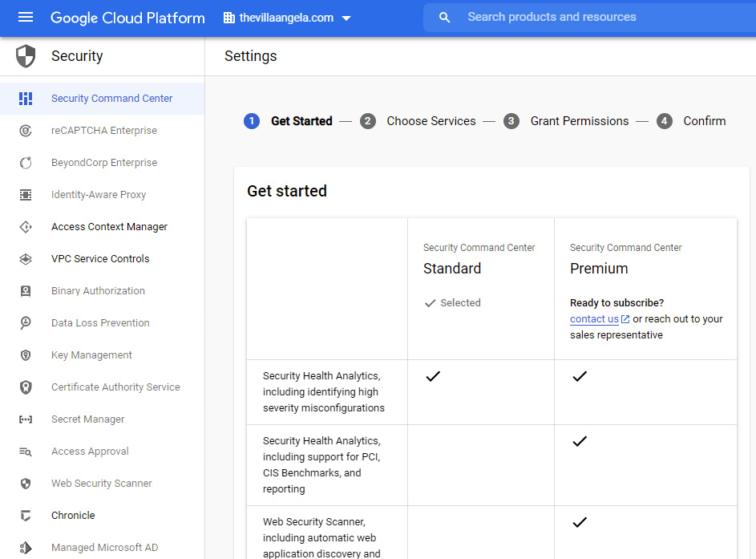Click the Identity-Aware Proxy icon
This screenshot has height=559, width=756.
pos(26,195)
